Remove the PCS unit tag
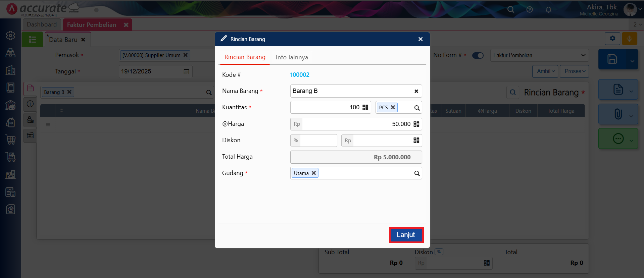Screen dimensions: 644x278 393,107
